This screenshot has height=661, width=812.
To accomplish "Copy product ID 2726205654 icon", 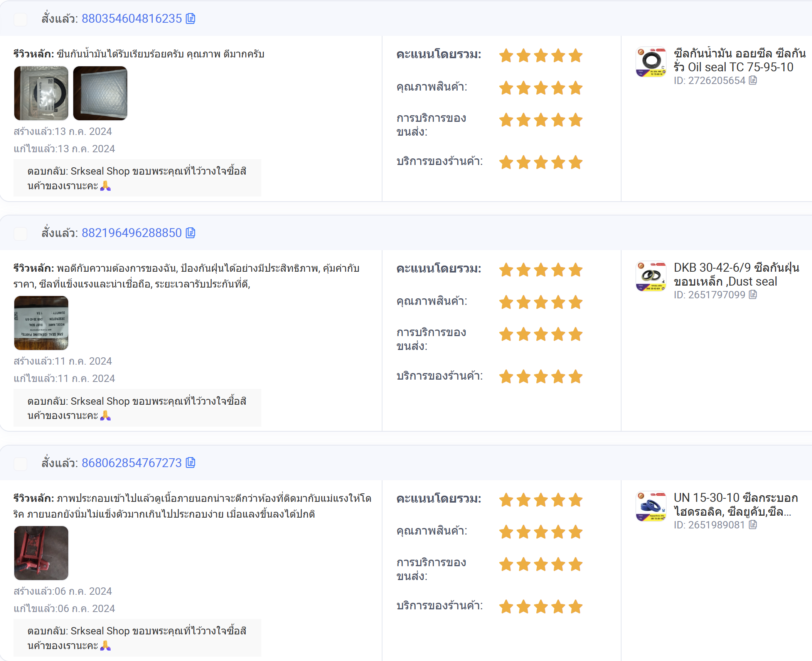I will pyautogui.click(x=753, y=80).
